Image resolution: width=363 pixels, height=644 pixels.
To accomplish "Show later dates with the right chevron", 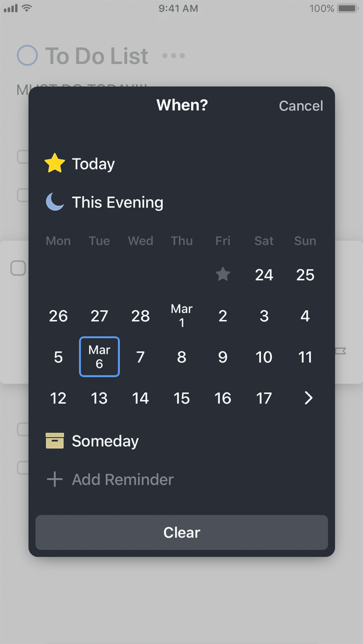I will point(308,398).
